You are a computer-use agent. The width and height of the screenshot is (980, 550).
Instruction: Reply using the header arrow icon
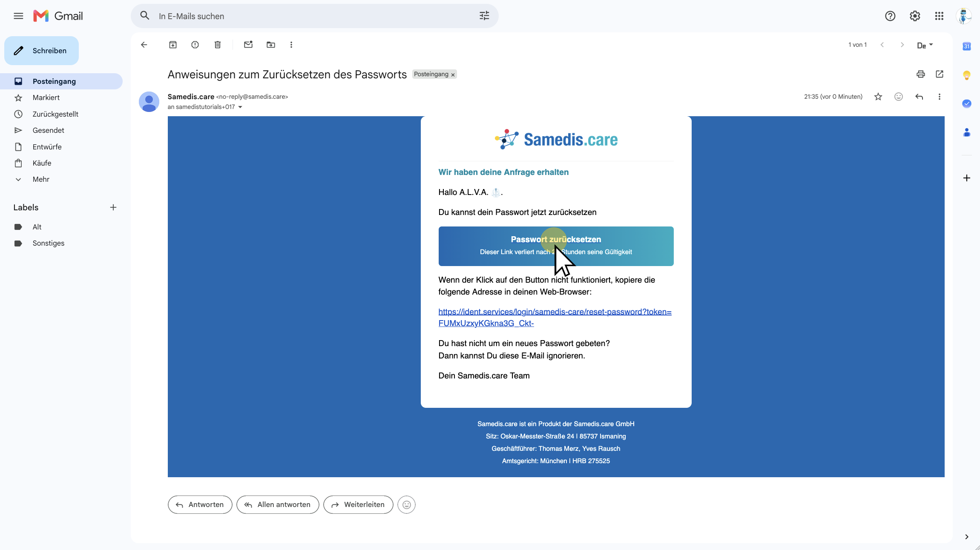click(x=919, y=97)
